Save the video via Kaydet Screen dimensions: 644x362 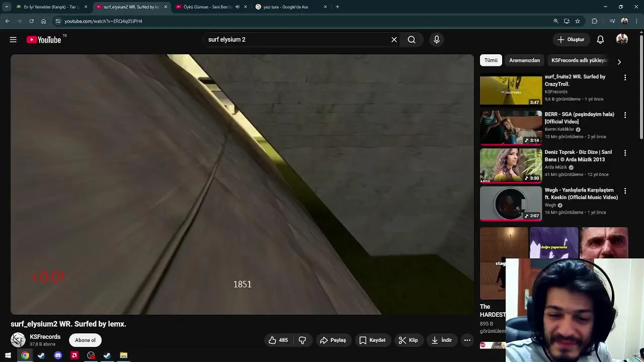pyautogui.click(x=372, y=340)
